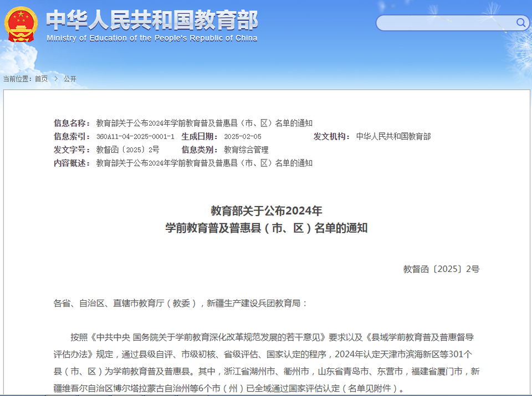Click the right-aligned document number 教督函〔2025〕2号
Screen dimensions: 532x396
[441, 269]
